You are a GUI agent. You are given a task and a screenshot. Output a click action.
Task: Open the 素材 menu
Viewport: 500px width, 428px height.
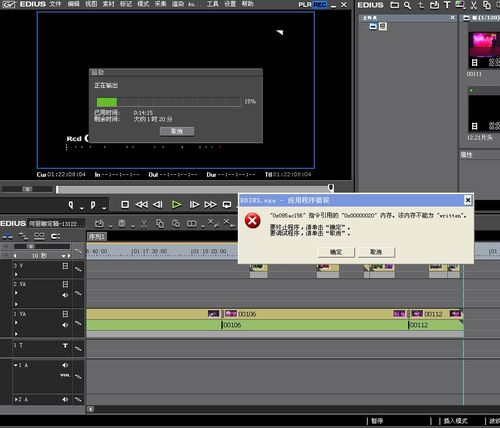coord(108,4)
